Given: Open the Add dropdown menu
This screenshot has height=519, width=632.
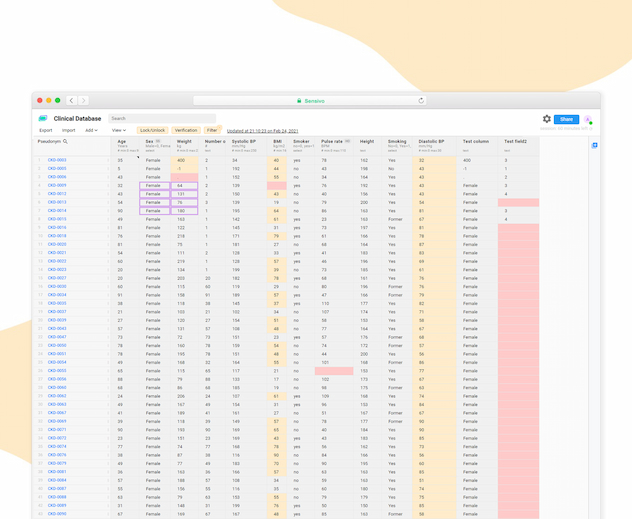Looking at the screenshot, I should [91, 130].
